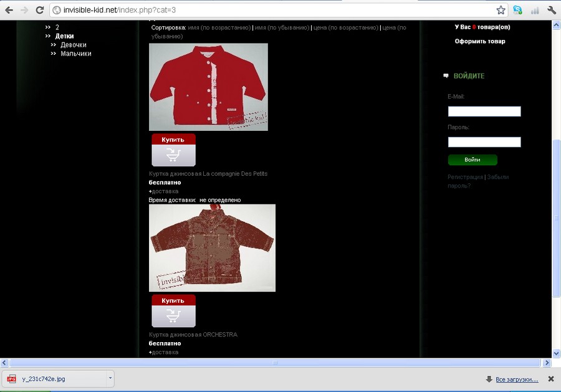Open the Chrome wrench settings menu
561x392 pixels.
click(552, 10)
